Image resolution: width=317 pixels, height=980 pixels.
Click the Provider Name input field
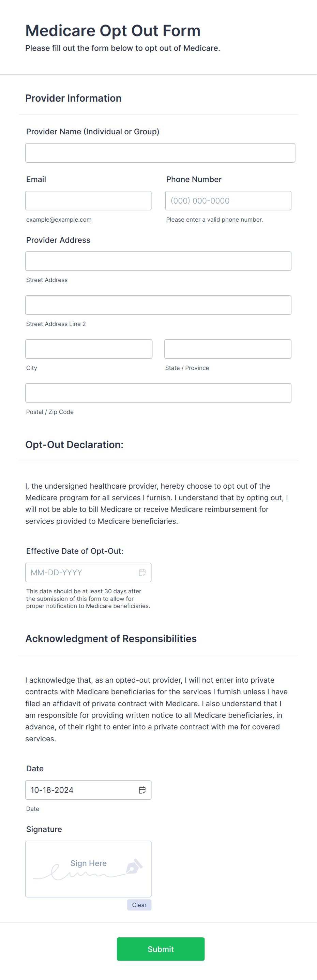click(160, 153)
